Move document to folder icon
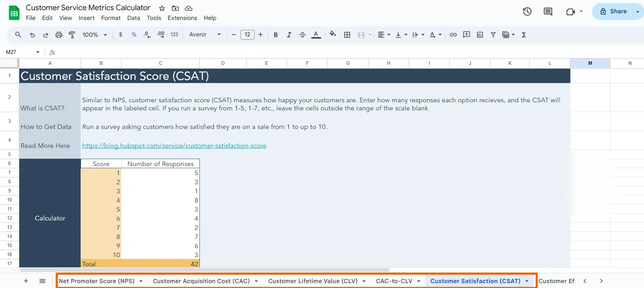This screenshot has width=644, height=288. coord(175,8)
